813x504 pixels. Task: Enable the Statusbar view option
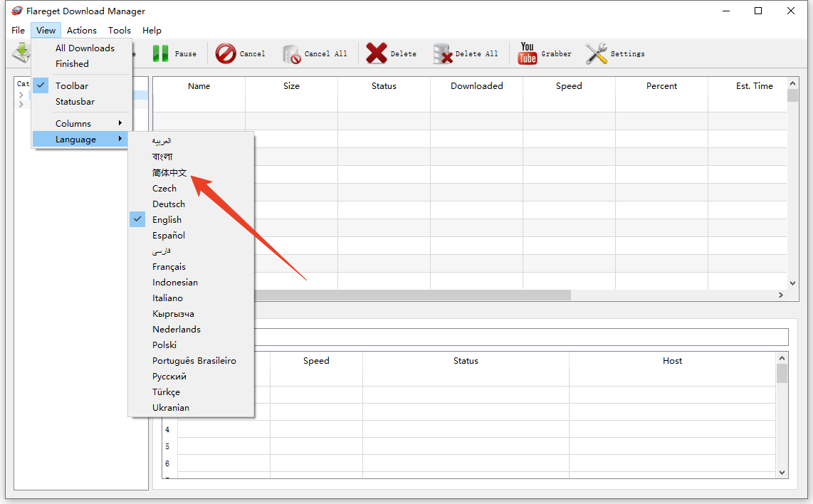click(81, 102)
